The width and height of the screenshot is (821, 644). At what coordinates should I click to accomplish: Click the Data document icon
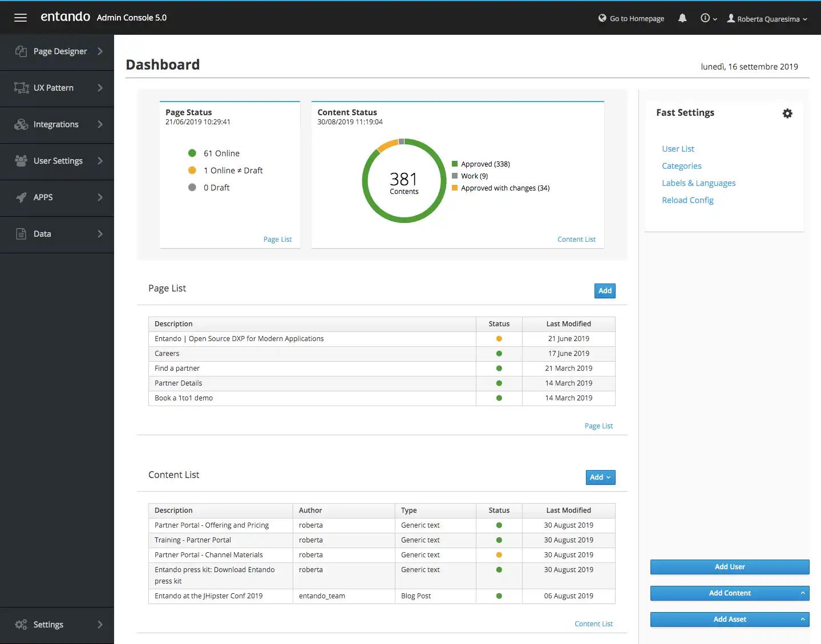point(21,234)
